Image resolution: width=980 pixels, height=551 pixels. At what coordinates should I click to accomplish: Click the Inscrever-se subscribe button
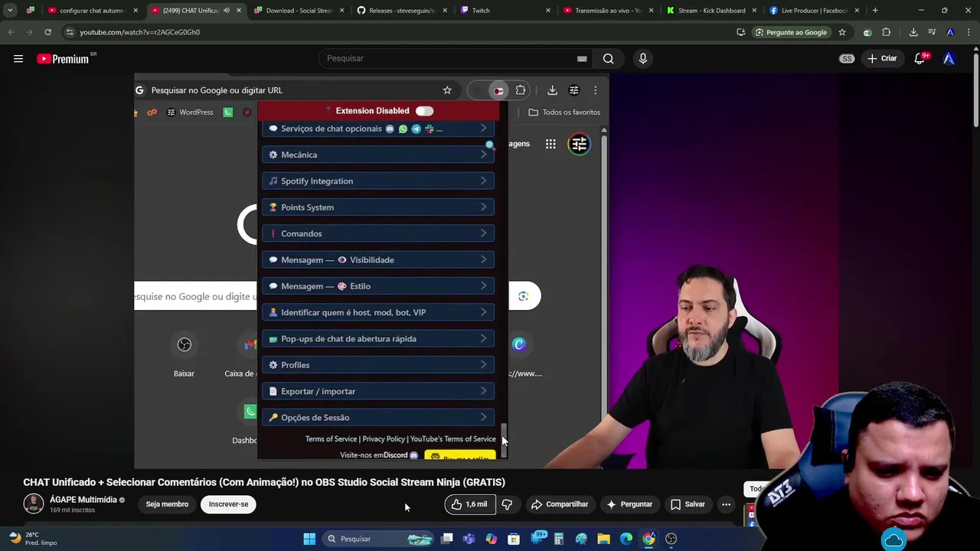[x=228, y=504]
